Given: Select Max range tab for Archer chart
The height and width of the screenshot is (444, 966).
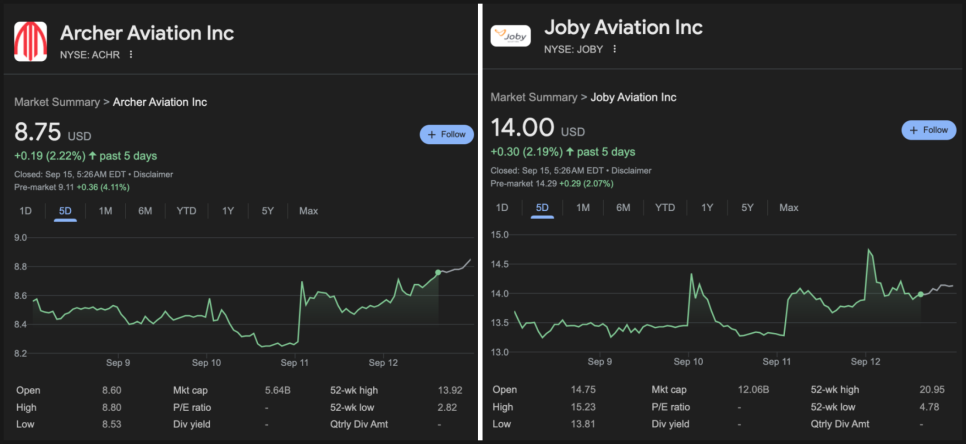Looking at the screenshot, I should 309,211.
